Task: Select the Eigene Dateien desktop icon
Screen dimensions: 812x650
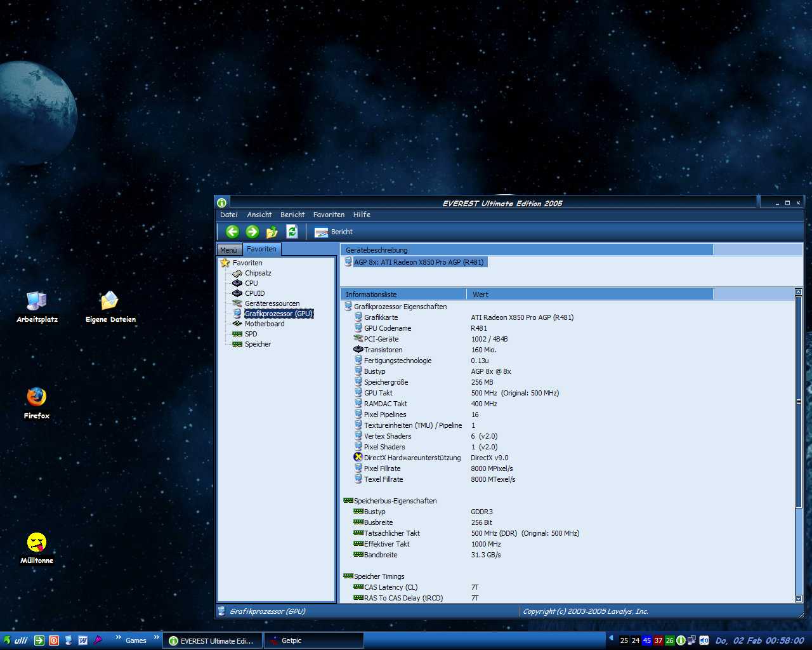Action: click(110, 307)
